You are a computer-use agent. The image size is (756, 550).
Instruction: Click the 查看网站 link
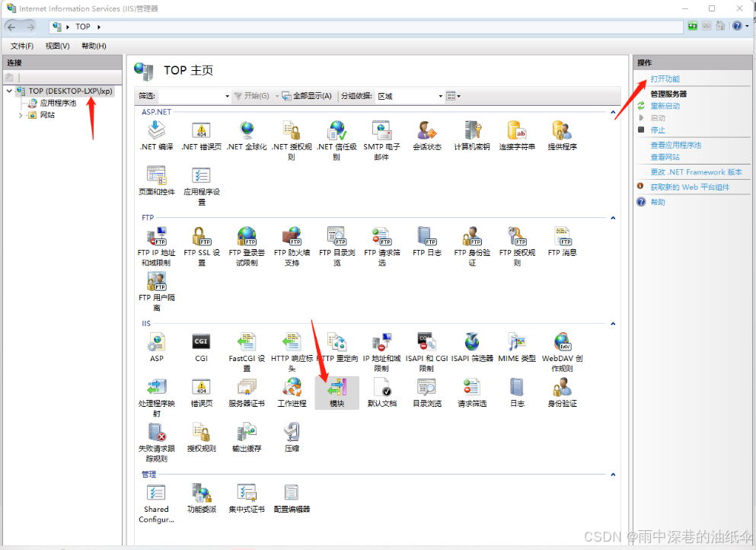pyautogui.click(x=665, y=157)
